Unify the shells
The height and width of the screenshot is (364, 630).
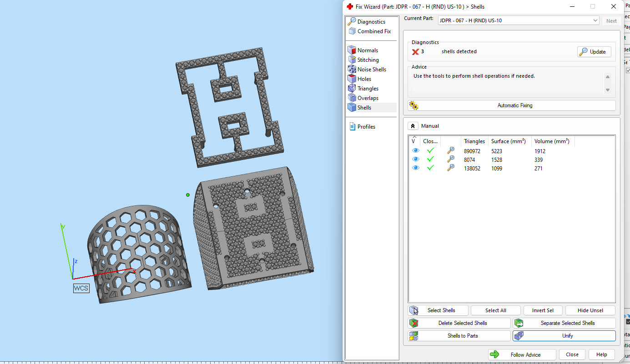pos(564,336)
